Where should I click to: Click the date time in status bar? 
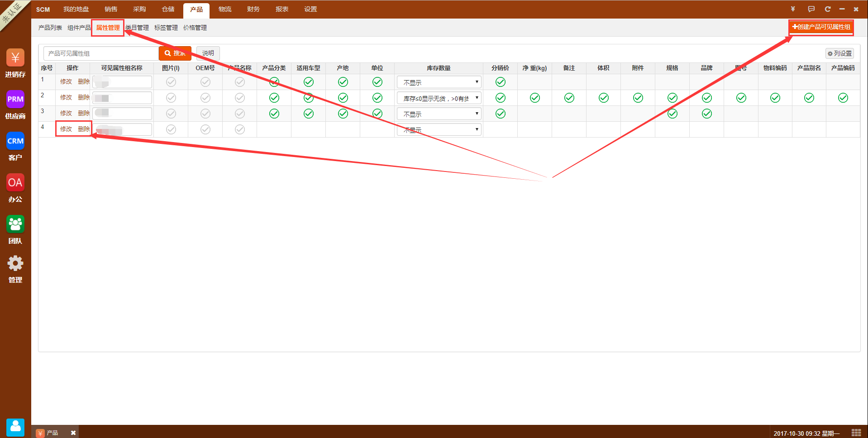coord(806,433)
